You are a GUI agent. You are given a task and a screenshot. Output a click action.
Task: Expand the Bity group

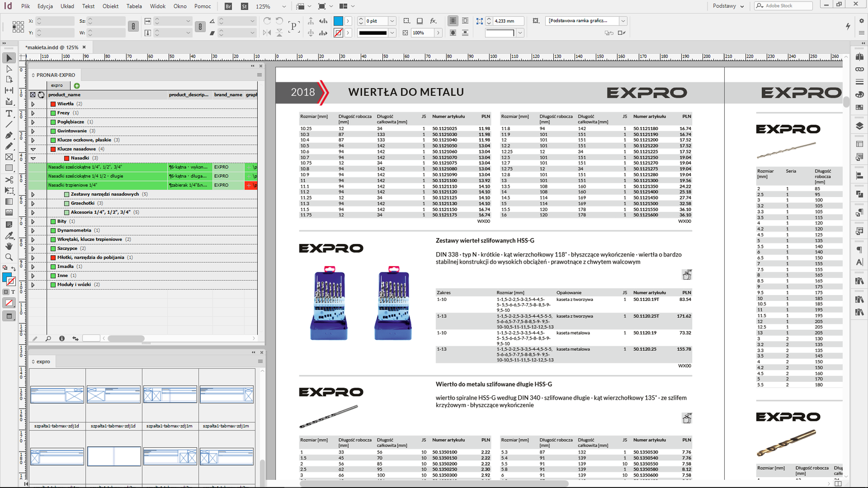pyautogui.click(x=33, y=221)
